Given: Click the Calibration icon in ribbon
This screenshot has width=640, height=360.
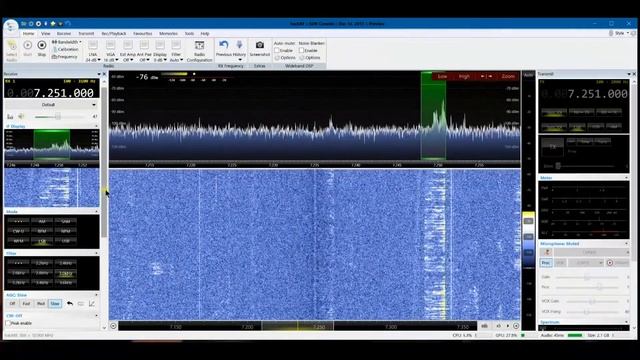Looking at the screenshot, I should 55,49.
